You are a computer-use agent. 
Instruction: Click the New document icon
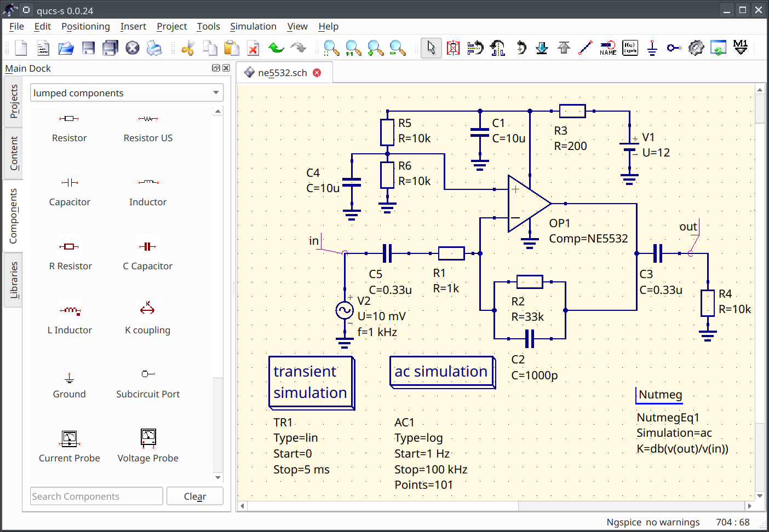[x=21, y=48]
